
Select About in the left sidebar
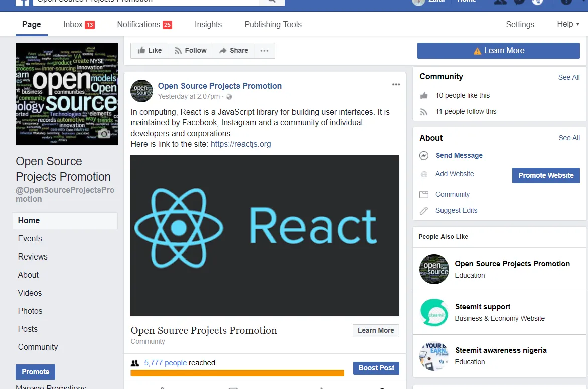pos(28,275)
